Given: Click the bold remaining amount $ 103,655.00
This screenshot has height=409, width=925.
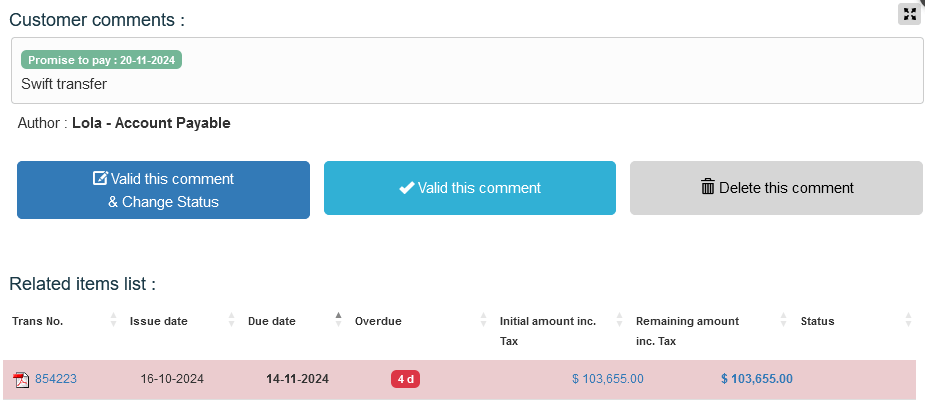Looking at the screenshot, I should (x=756, y=379).
